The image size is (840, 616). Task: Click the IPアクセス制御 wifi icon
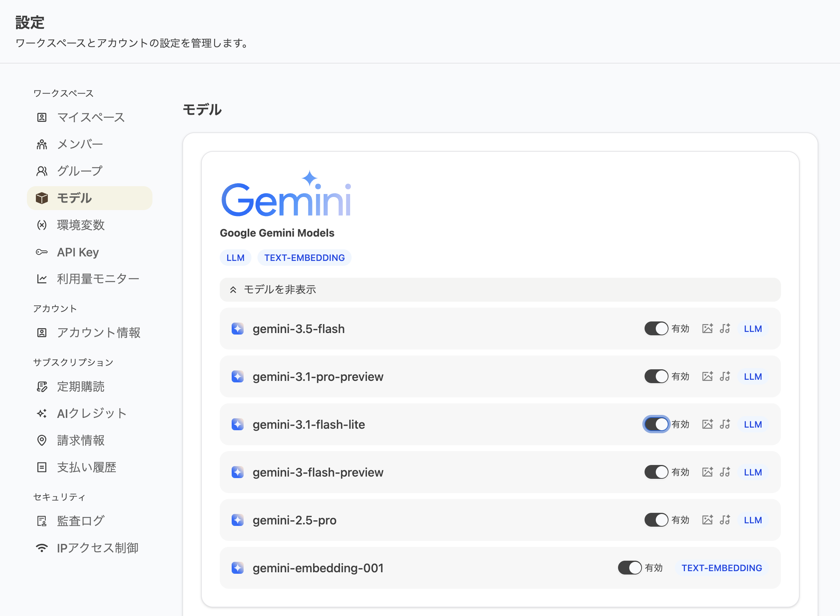click(42, 548)
